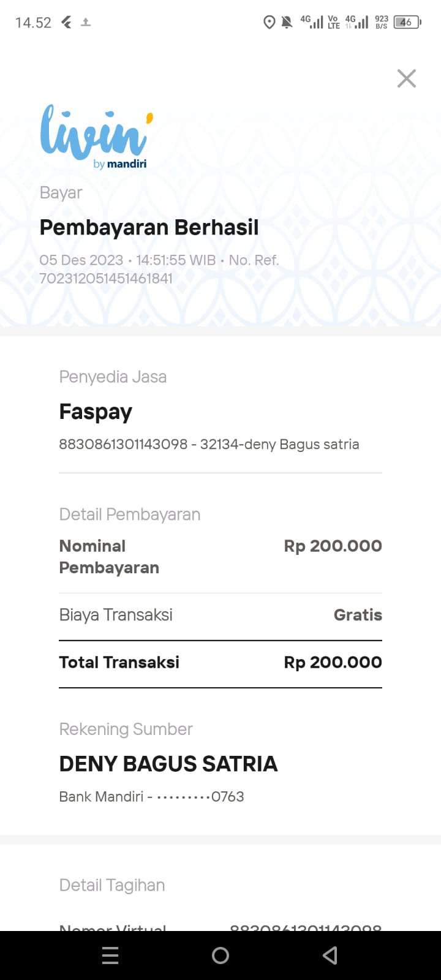Open the Android recent apps menu button
The height and width of the screenshot is (980, 441).
coord(110,956)
